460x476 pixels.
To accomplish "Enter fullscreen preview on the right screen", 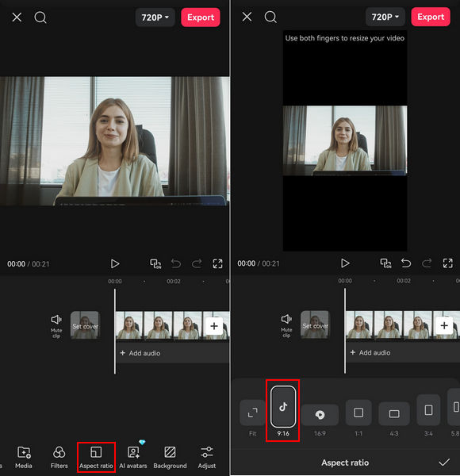I will pyautogui.click(x=447, y=263).
